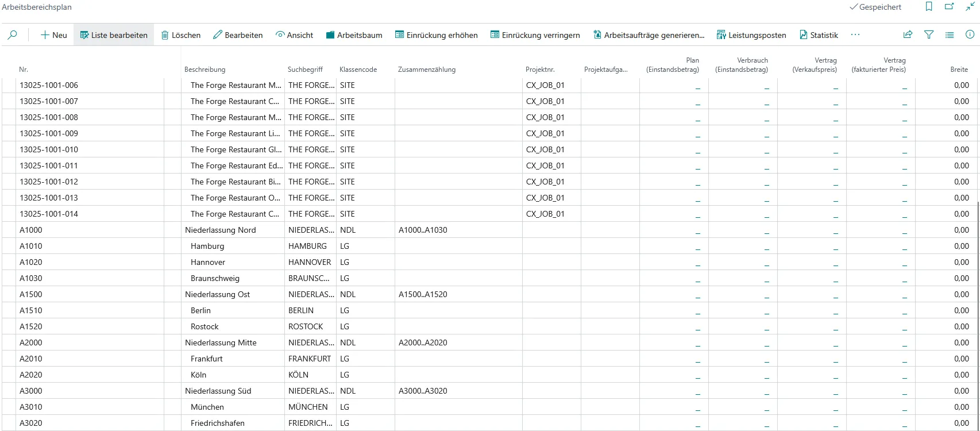
Task: Toggle Liste bearbeiten mode
Action: tap(114, 35)
